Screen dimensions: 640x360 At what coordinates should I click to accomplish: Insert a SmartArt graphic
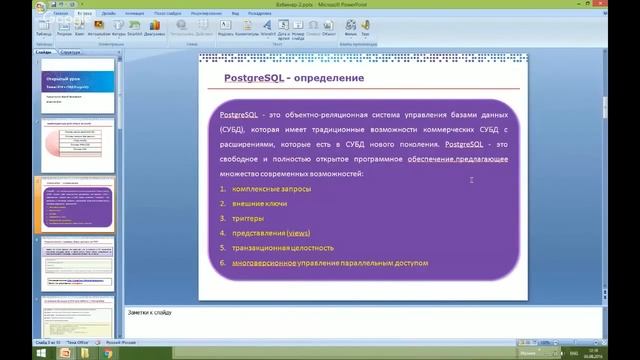[x=134, y=28]
